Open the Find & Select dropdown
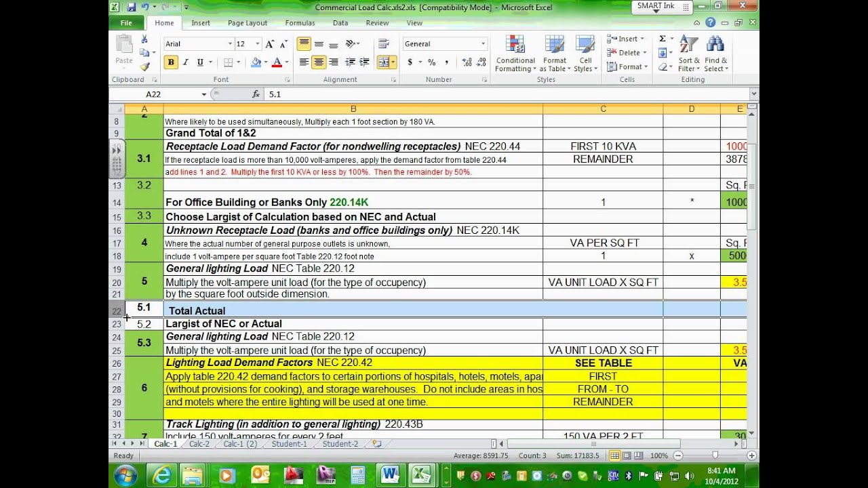This screenshot has width=868, height=488. [715, 54]
